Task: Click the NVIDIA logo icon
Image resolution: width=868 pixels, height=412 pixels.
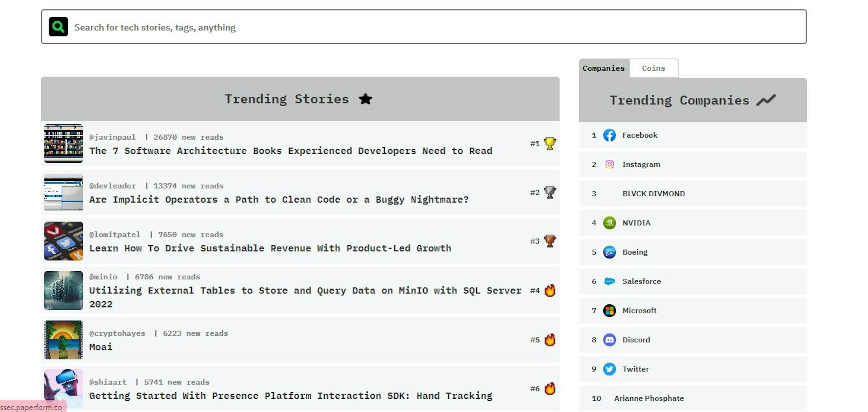Action: point(609,223)
